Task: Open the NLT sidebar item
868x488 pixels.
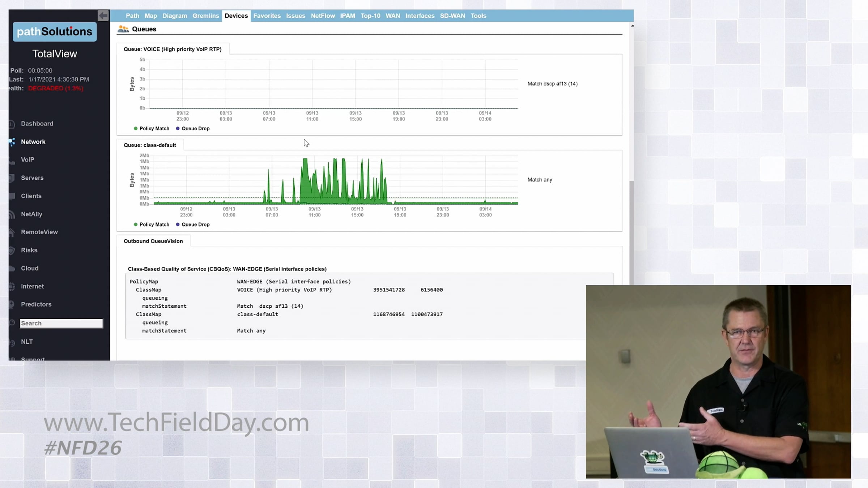Action: coord(27,342)
